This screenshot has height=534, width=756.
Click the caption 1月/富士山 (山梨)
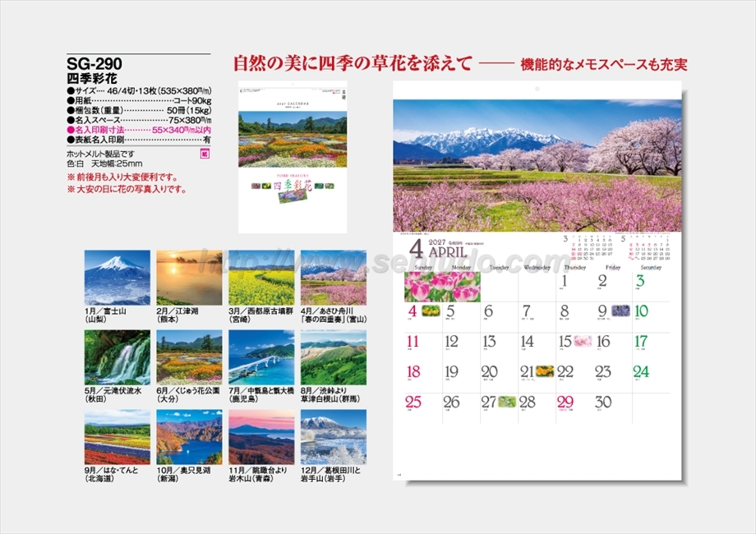tap(105, 315)
